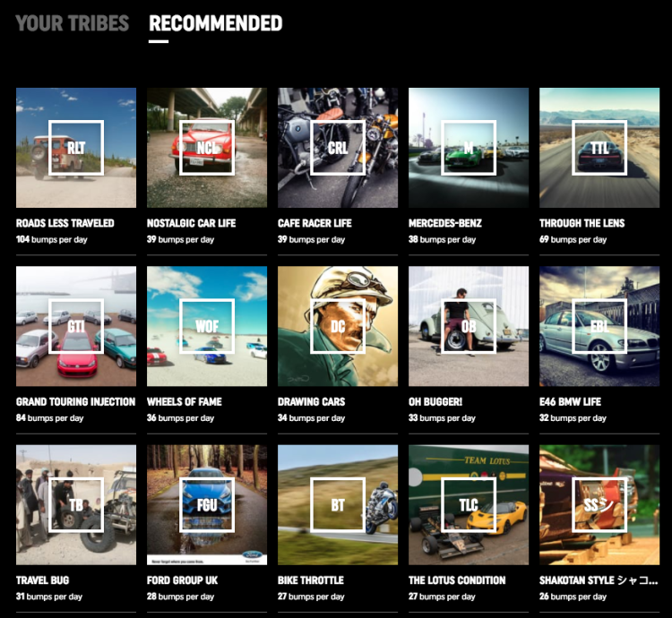
Task: Click the M badge for Mercedes-Benz
Action: pyautogui.click(x=469, y=148)
